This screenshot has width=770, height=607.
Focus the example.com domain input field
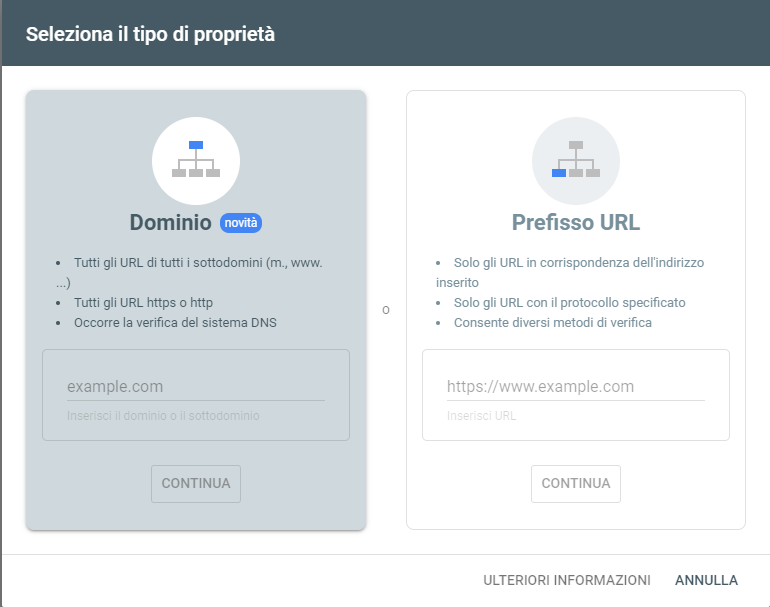click(195, 386)
